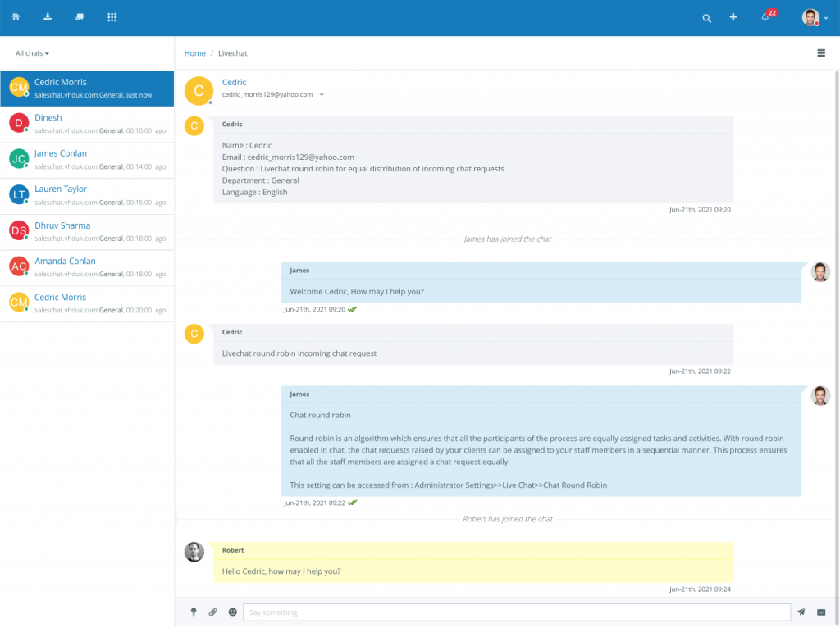Open the plus icon to create new item

tap(733, 16)
